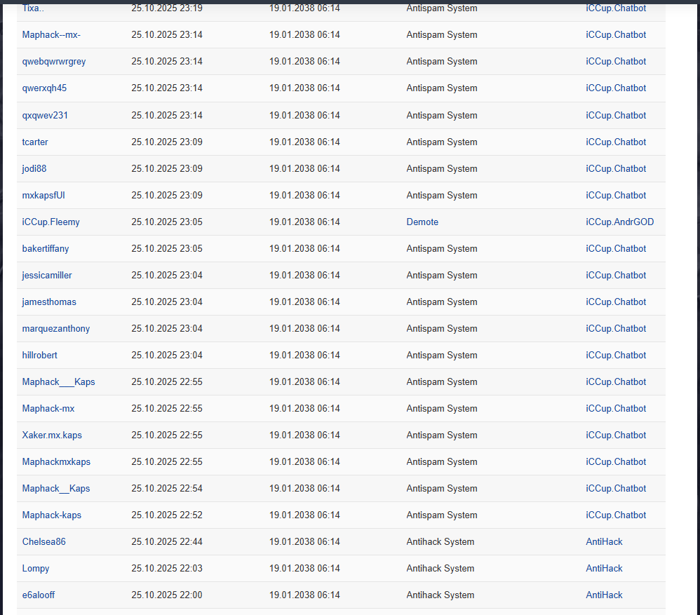700x615 pixels.
Task: Open the Maphack-kaps user link
Action: pyautogui.click(x=52, y=515)
